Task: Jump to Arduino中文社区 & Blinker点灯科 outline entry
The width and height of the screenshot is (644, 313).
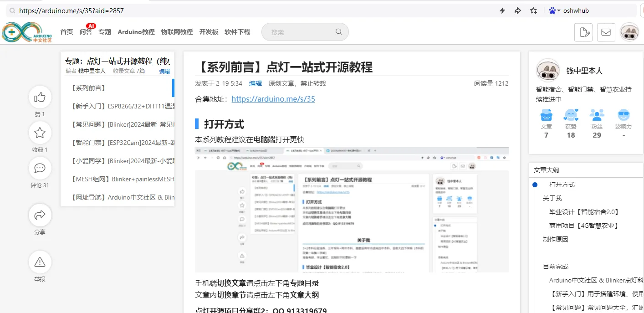Action: 596,280
